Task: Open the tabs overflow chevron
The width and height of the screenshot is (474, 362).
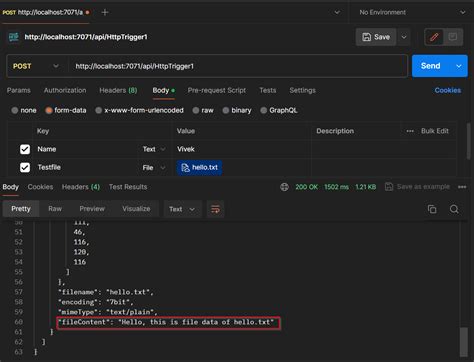Action: (337, 12)
